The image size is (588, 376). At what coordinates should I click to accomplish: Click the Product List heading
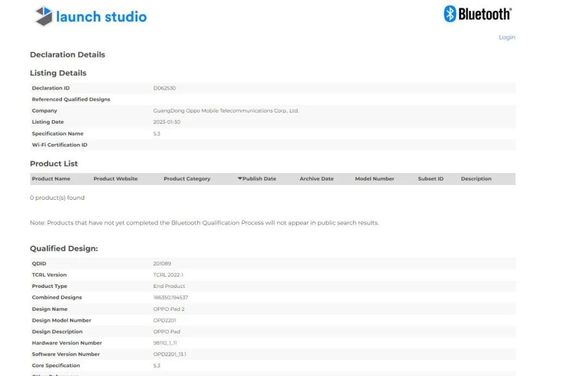click(53, 164)
